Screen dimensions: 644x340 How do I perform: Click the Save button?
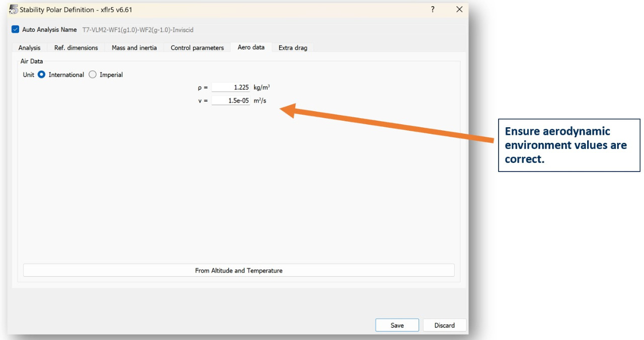(x=397, y=325)
